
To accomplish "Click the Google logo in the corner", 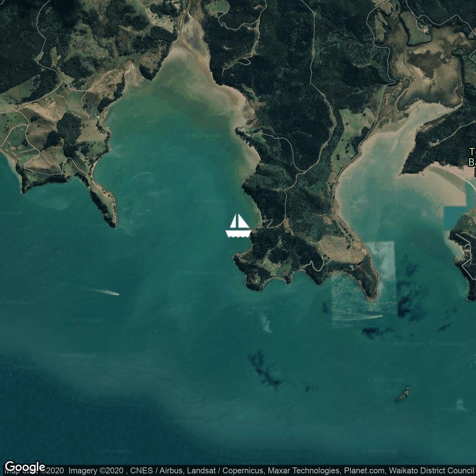I will coord(25,467).
